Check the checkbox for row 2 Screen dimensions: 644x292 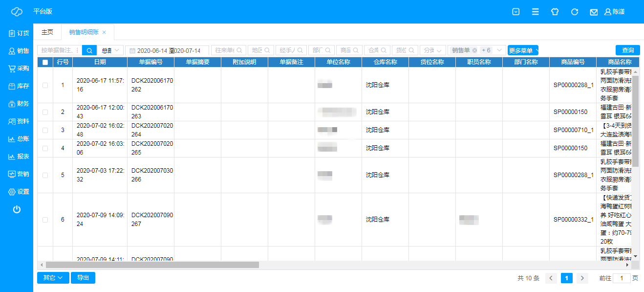(45, 112)
